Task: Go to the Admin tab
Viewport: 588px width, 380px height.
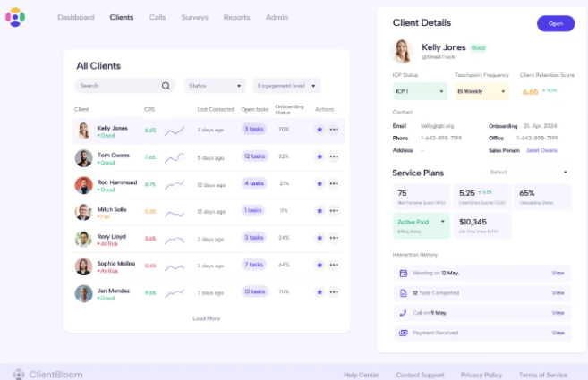Action: (x=277, y=17)
